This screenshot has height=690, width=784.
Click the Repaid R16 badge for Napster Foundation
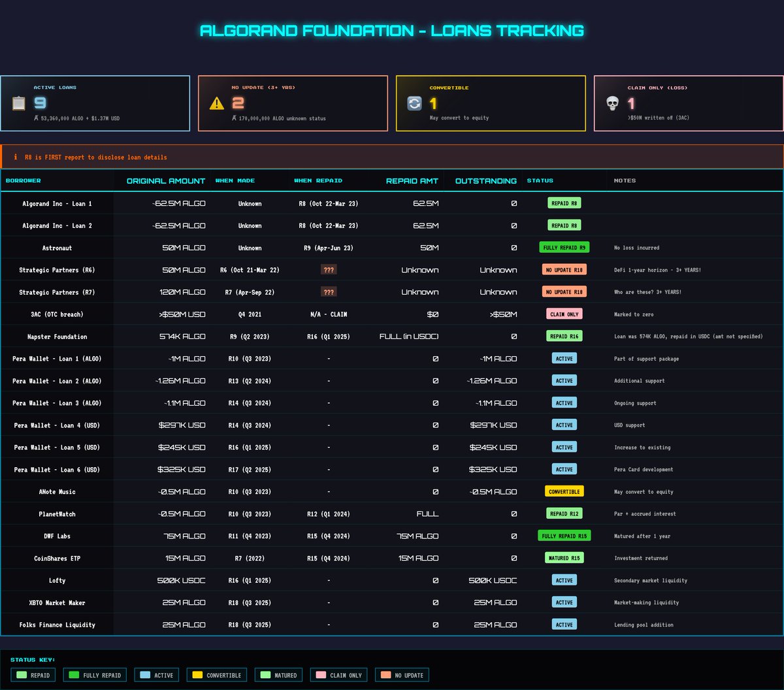coord(564,337)
